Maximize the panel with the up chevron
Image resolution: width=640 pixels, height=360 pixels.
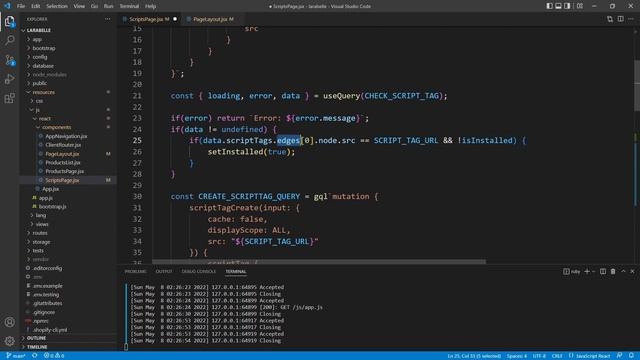623,271
